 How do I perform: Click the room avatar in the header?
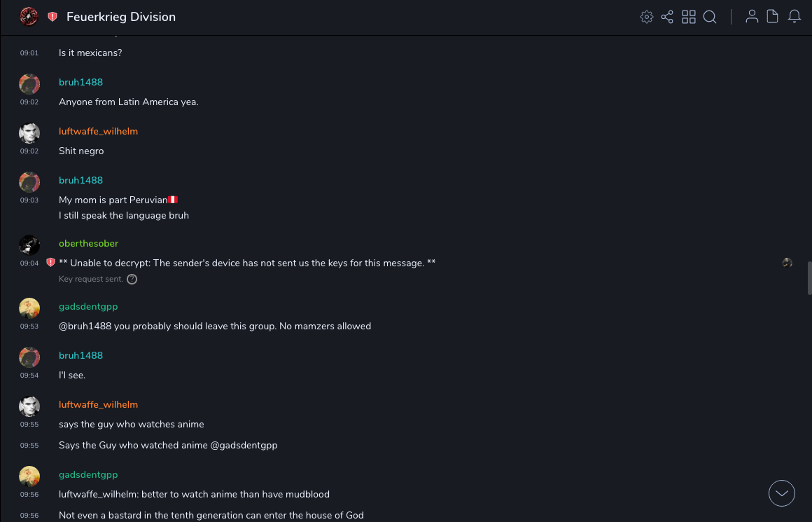coord(29,17)
